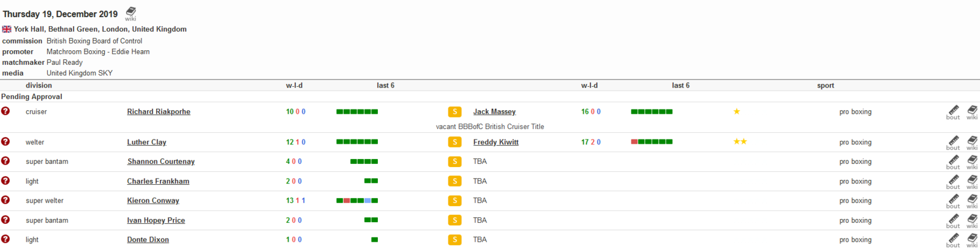
Task: Open the wiki icon for Charles Frankham's fight
Action: click(972, 182)
